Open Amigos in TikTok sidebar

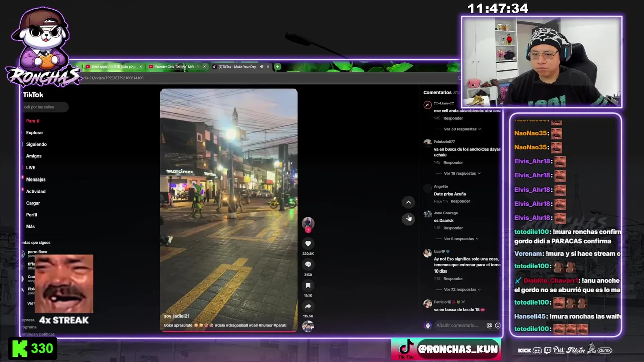click(34, 156)
